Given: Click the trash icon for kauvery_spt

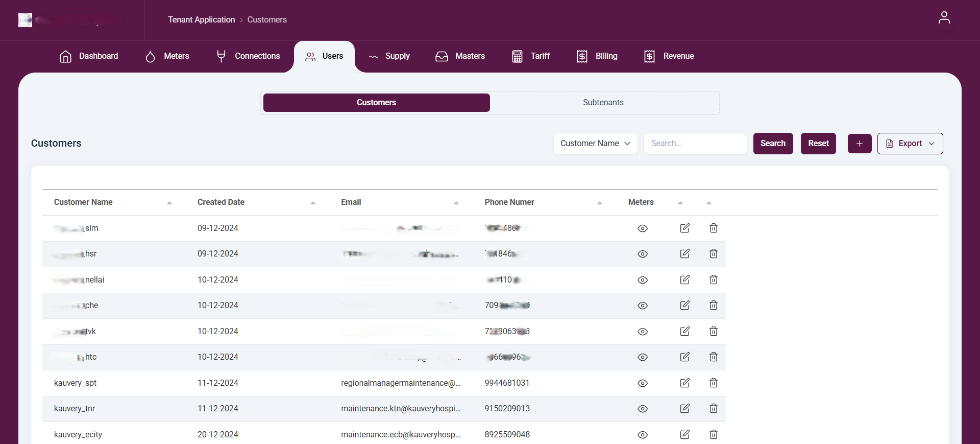Looking at the screenshot, I should pos(713,383).
